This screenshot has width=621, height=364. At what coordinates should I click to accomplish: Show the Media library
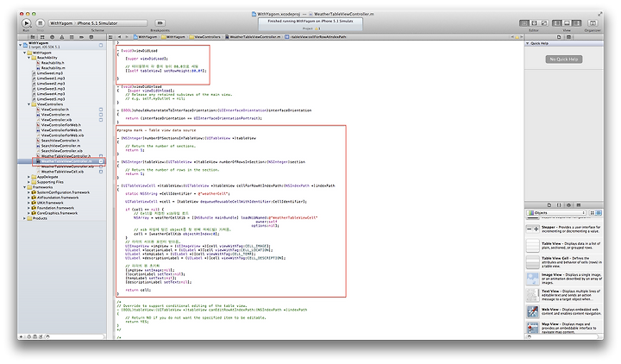[x=579, y=205]
